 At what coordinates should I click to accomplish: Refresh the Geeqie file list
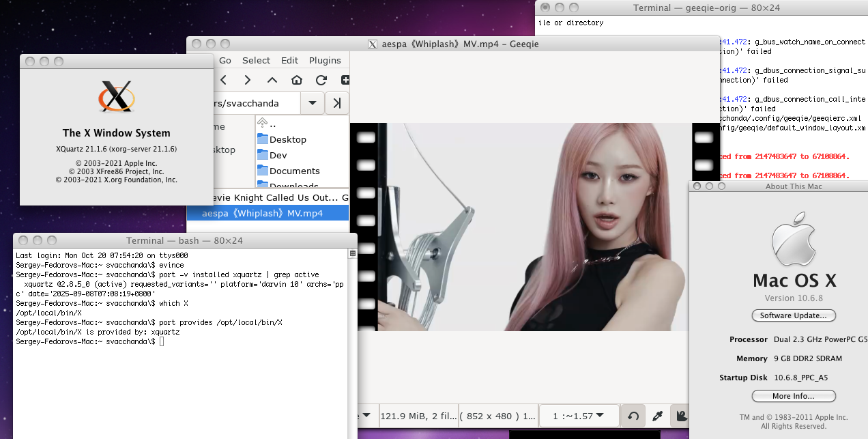(321, 81)
